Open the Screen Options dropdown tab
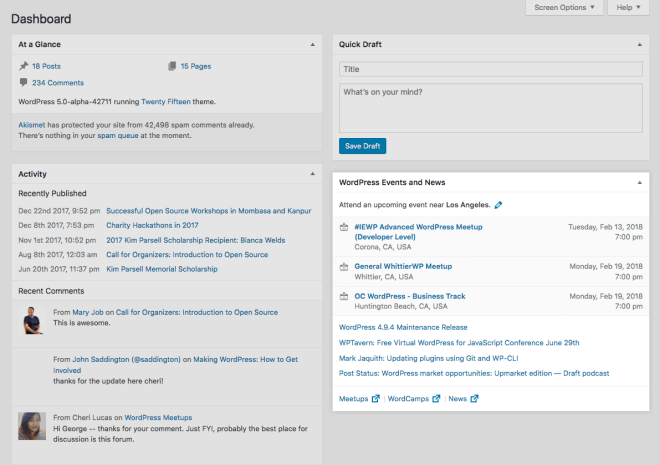The height and width of the screenshot is (465, 660). [564, 8]
